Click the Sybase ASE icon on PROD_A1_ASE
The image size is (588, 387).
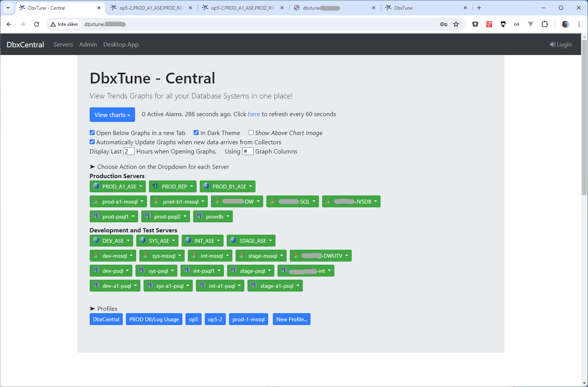click(96, 186)
